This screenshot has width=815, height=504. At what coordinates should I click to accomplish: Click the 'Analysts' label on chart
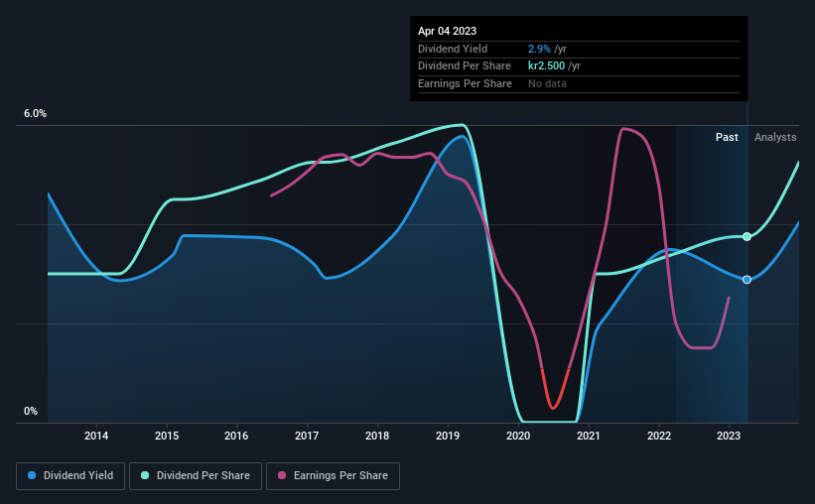[775, 137]
